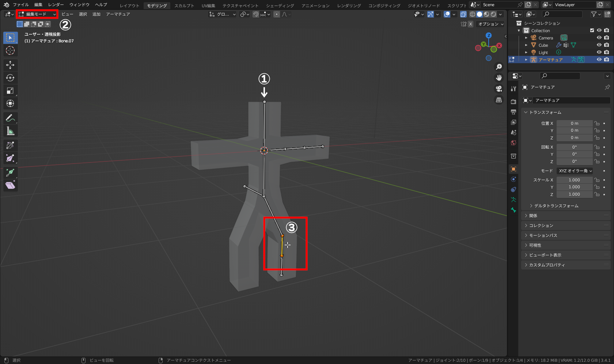Open the レンダー menu
614x364 pixels.
pyautogui.click(x=56, y=5)
